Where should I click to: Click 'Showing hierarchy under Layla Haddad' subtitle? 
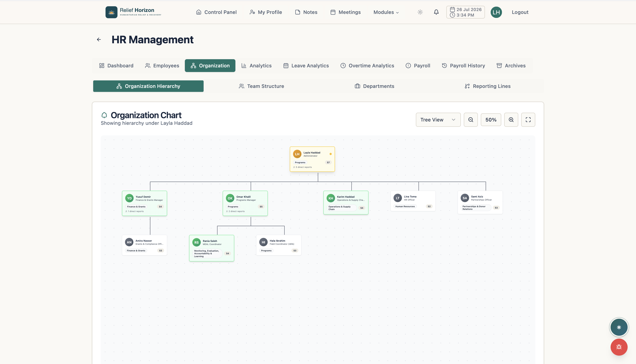pyautogui.click(x=146, y=123)
